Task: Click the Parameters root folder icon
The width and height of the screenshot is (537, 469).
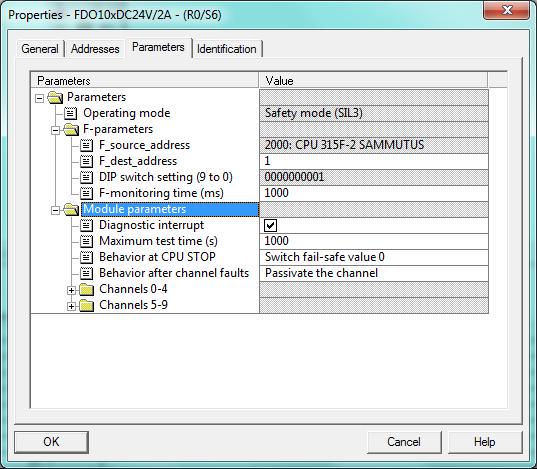Action: coord(55,98)
